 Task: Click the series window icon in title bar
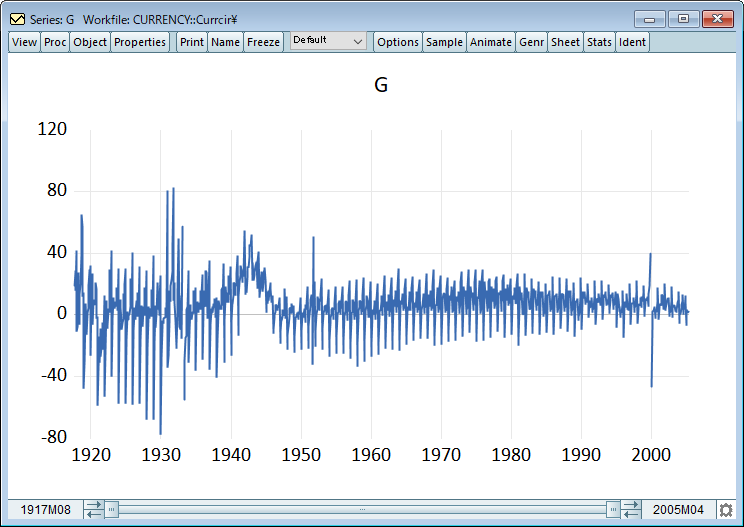(x=16, y=19)
